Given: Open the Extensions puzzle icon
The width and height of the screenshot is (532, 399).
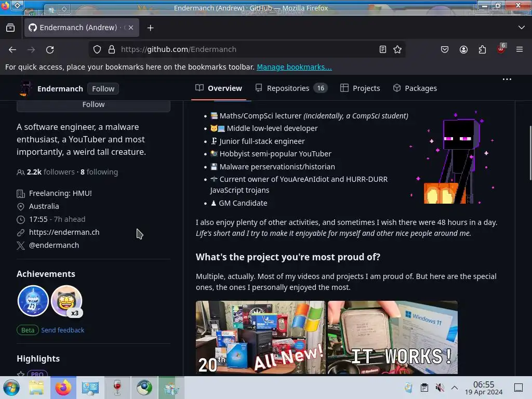Looking at the screenshot, I should (x=482, y=49).
